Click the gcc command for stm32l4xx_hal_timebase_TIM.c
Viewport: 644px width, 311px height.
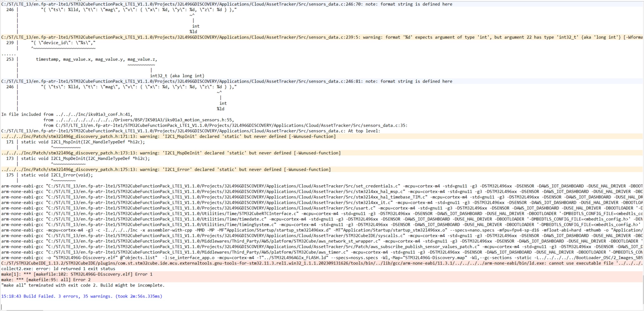click(x=322, y=197)
